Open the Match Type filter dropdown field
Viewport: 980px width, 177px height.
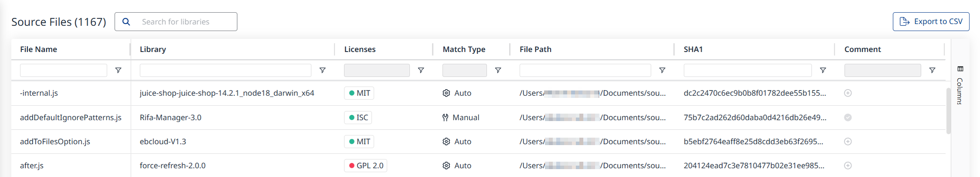click(x=464, y=70)
